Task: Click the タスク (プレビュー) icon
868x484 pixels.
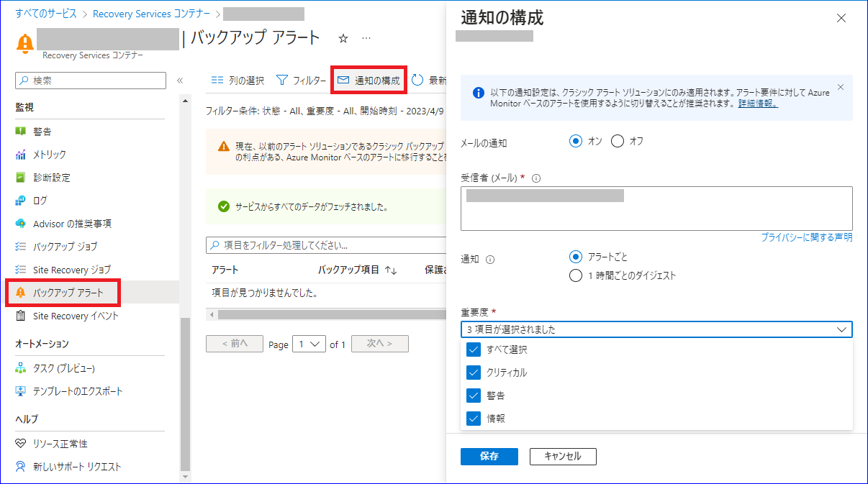Action: pos(21,368)
